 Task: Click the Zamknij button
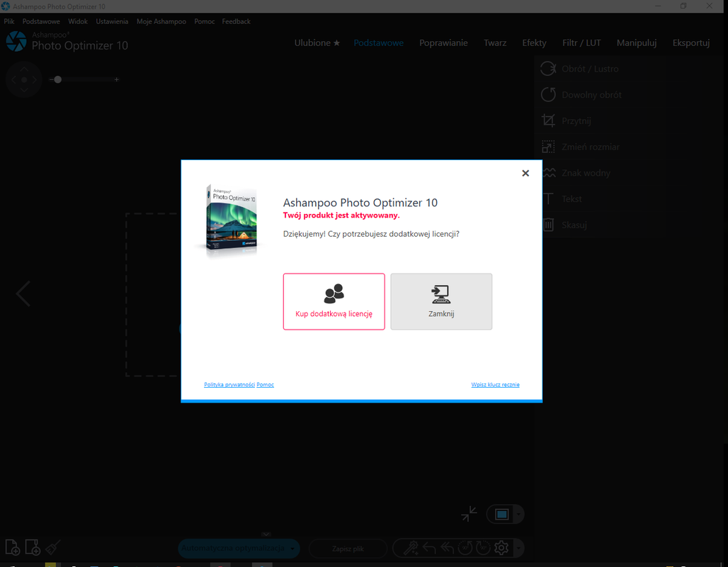click(x=441, y=302)
